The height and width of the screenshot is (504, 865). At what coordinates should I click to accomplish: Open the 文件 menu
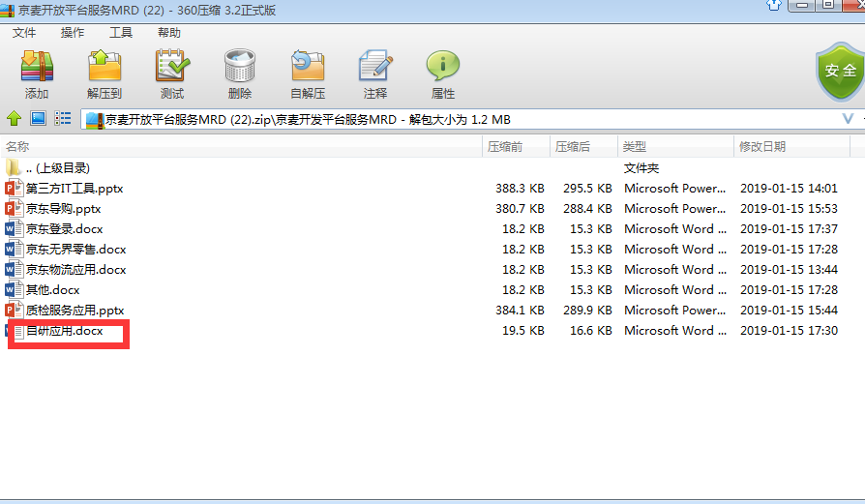point(24,33)
